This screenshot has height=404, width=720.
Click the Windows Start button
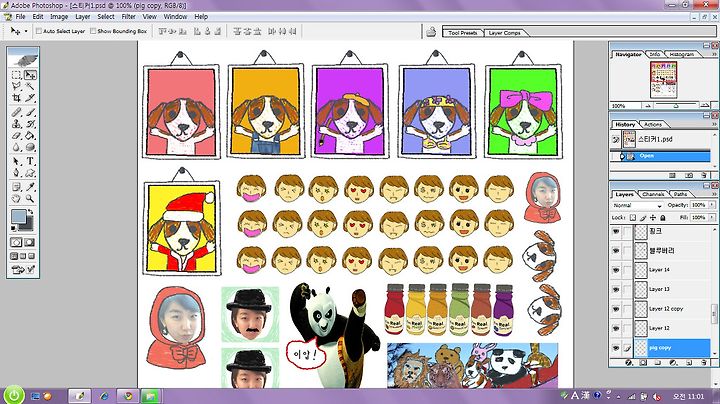point(14,395)
